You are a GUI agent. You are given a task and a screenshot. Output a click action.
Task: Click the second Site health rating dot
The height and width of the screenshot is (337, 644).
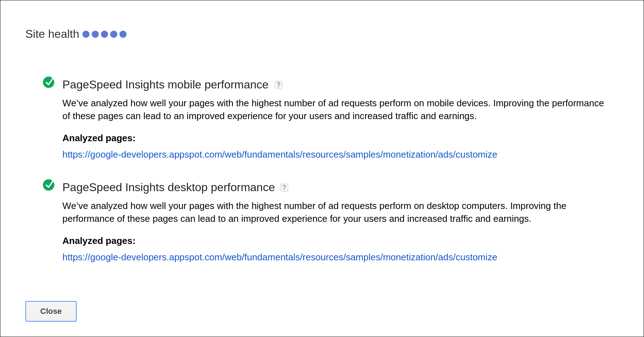coord(95,34)
